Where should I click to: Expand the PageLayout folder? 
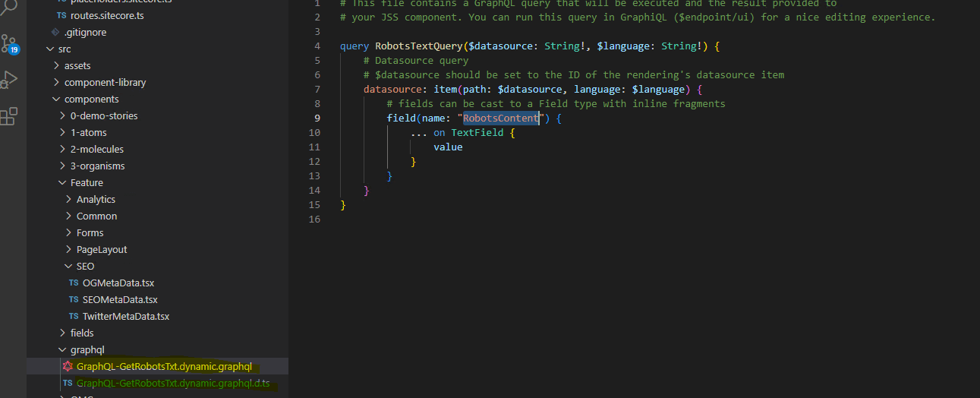(x=68, y=249)
